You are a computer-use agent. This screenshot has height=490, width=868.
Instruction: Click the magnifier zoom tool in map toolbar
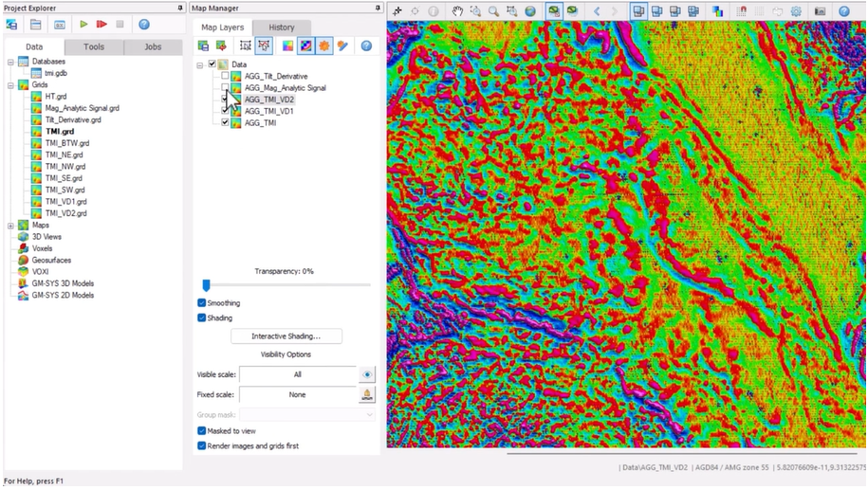click(x=493, y=11)
